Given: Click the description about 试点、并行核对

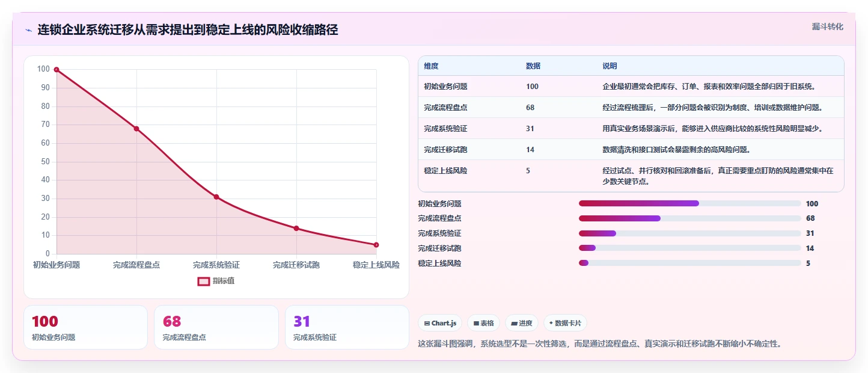Looking at the screenshot, I should tap(718, 176).
